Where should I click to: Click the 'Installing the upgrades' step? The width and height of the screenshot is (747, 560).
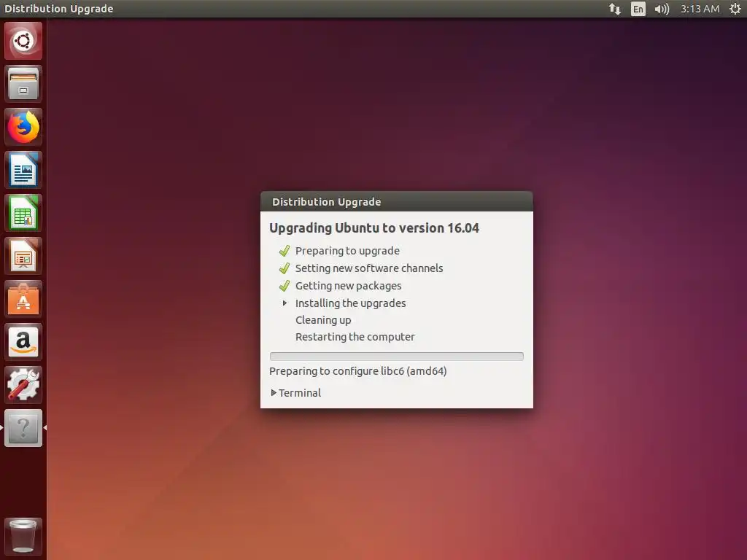click(351, 303)
